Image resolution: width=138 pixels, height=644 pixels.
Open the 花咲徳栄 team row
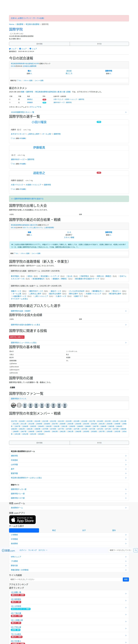pyautogui.click(x=69, y=460)
